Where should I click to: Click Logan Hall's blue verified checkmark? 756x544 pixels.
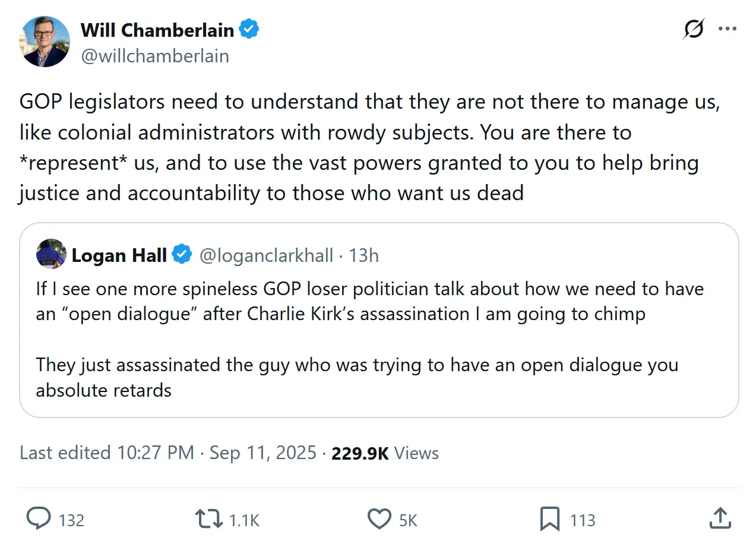pos(182,255)
